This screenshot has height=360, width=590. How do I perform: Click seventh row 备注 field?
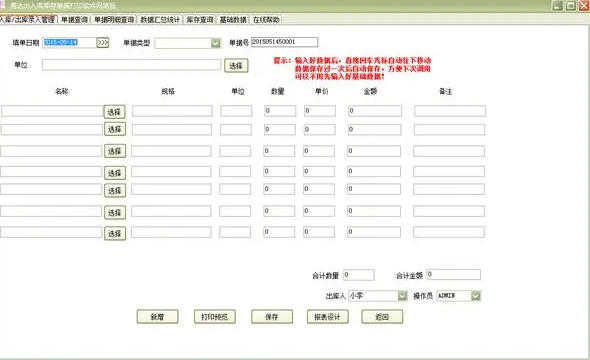[x=449, y=232]
